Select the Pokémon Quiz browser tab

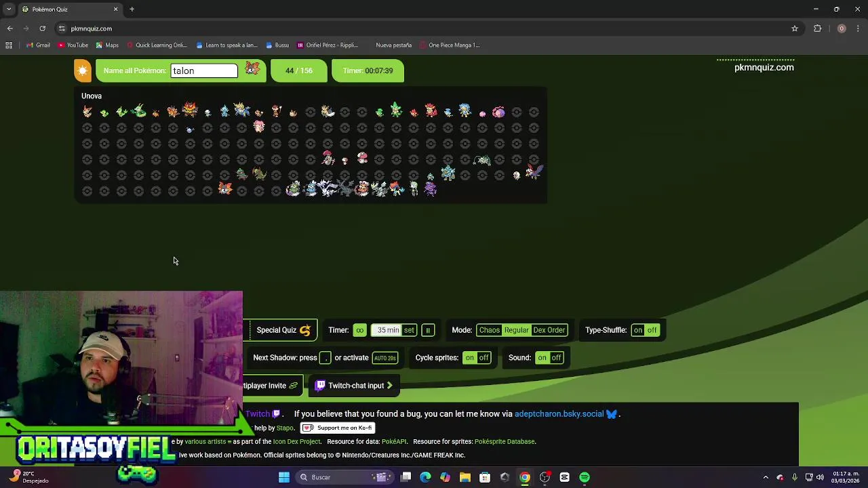[69, 9]
